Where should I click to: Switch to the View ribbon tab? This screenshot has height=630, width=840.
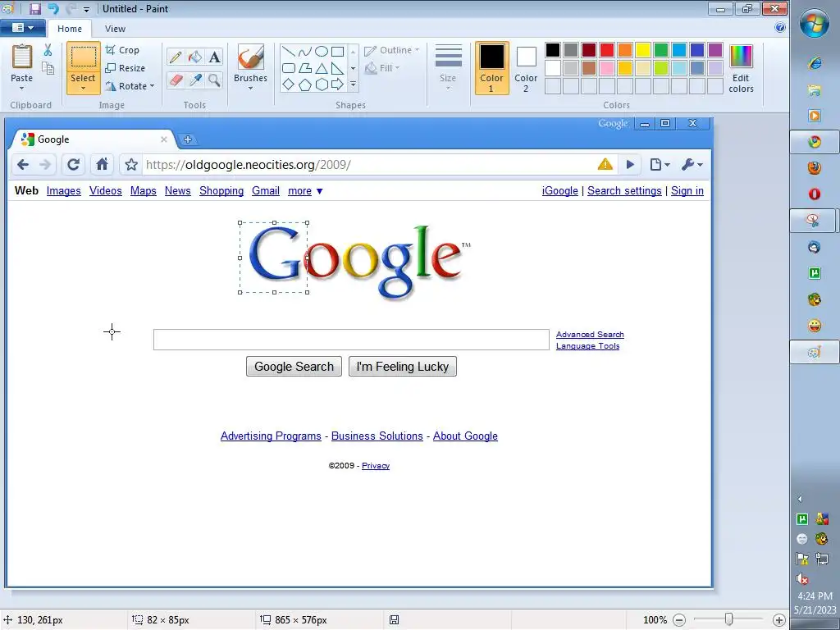tap(115, 29)
